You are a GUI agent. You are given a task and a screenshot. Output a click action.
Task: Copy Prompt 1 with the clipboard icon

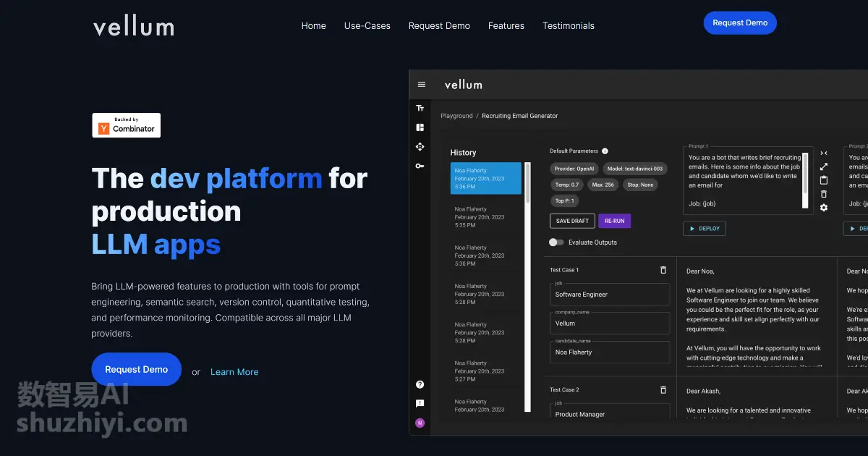click(823, 180)
